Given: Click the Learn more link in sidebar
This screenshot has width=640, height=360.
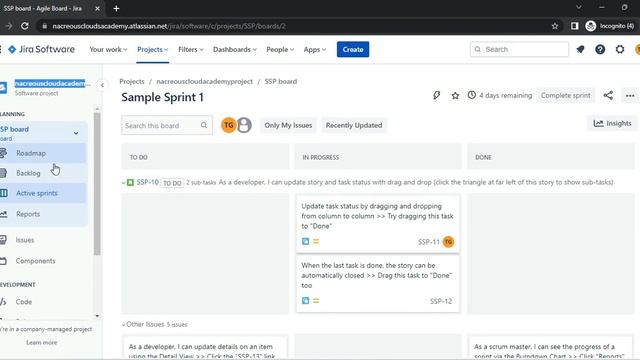Looking at the screenshot, I should [42, 342].
